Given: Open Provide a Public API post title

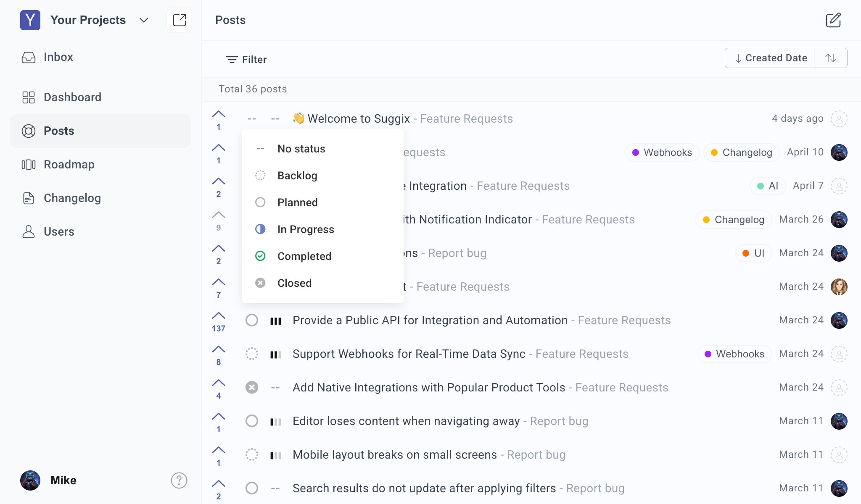Looking at the screenshot, I should [430, 320].
